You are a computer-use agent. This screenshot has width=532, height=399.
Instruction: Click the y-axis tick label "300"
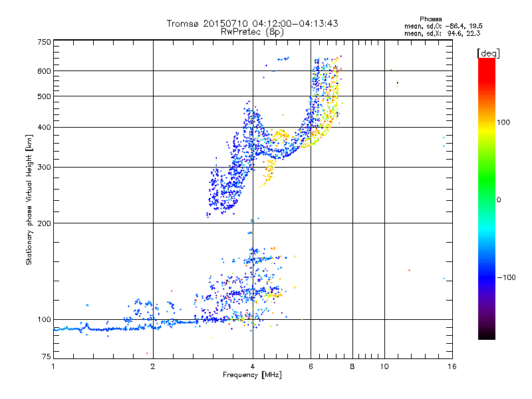click(x=44, y=168)
